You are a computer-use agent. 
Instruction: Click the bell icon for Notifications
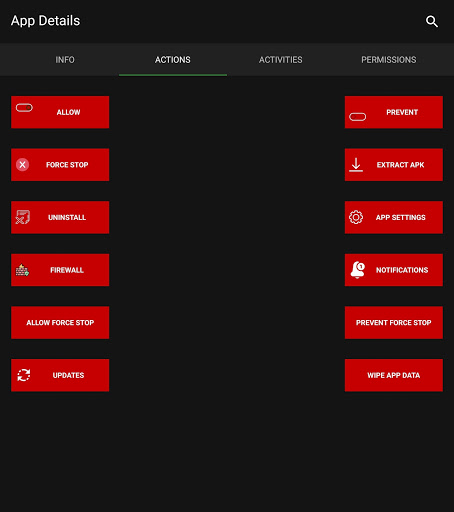(358, 270)
